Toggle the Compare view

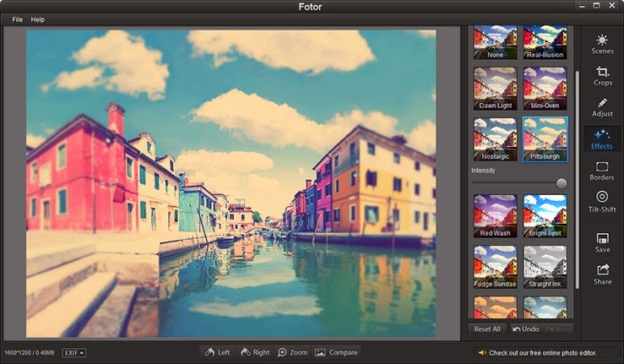[x=336, y=352]
